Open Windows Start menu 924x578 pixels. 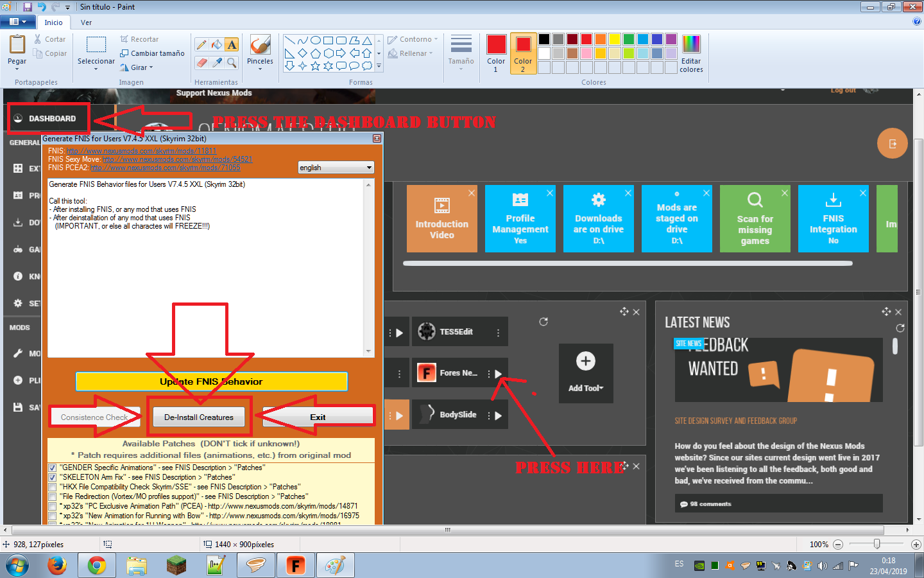click(x=17, y=566)
